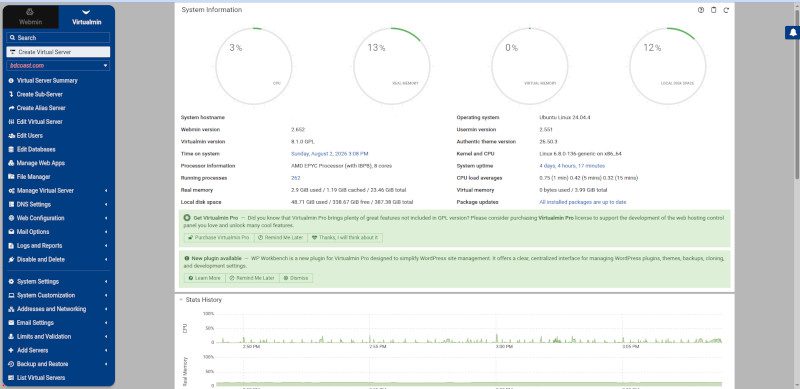800x389 pixels.
Task: Expand System Settings with its arrow
Action: (x=106, y=282)
